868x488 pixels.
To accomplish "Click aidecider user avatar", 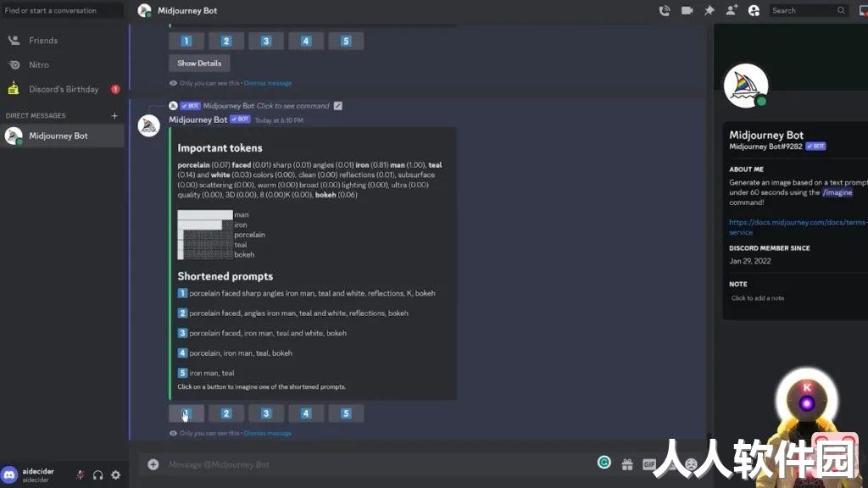I will click(9, 474).
